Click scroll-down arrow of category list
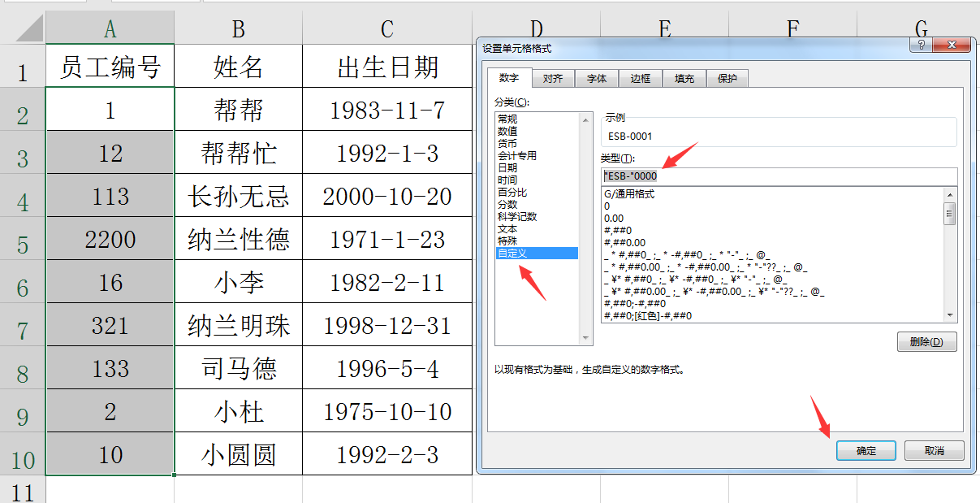This screenshot has height=503, width=980. point(585,338)
